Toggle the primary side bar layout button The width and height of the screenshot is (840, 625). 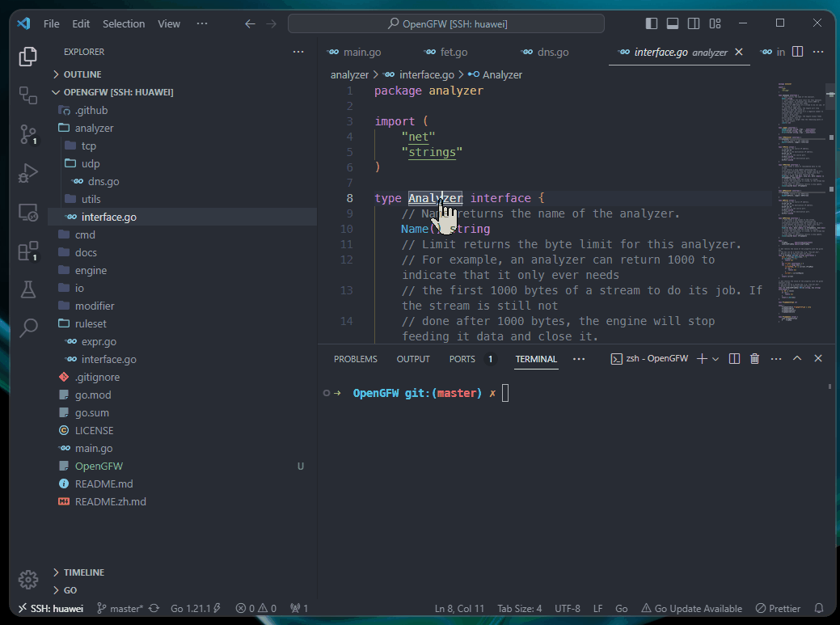[652, 23]
